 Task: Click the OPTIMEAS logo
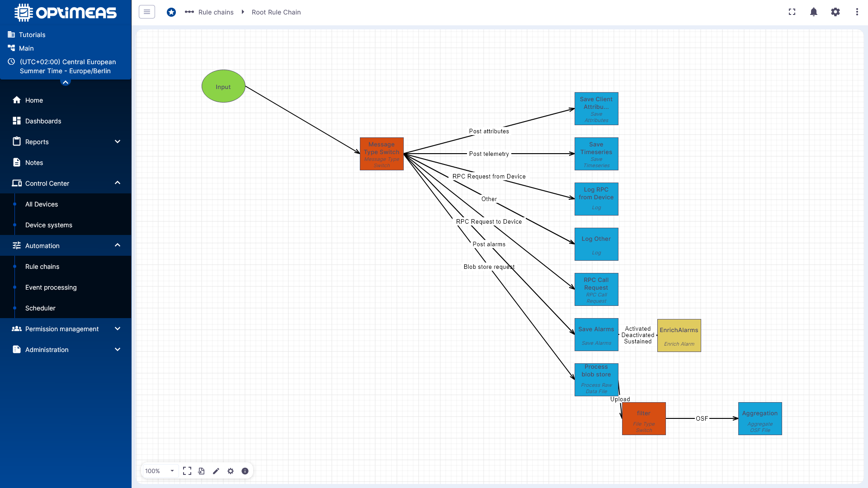click(66, 13)
